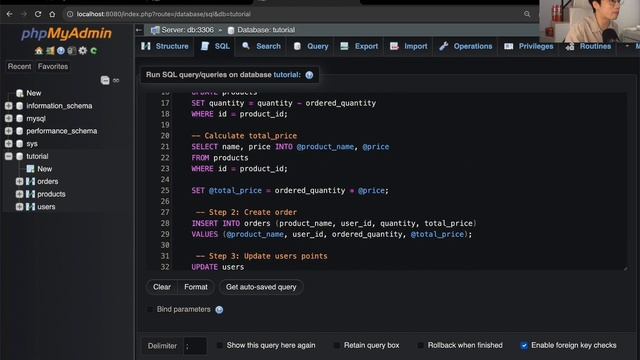Open Bind parameters help icon
Viewport: 640px width, 360px height.
219,309
